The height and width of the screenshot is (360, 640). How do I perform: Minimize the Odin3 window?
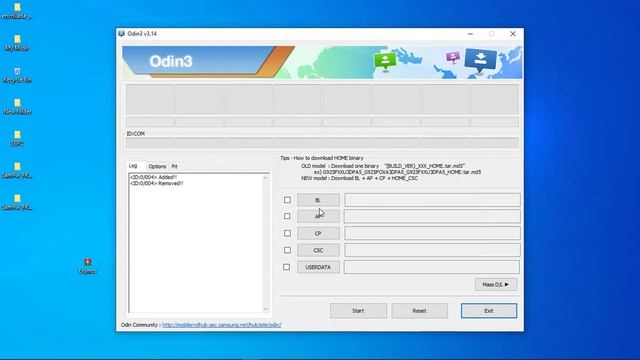pos(471,34)
